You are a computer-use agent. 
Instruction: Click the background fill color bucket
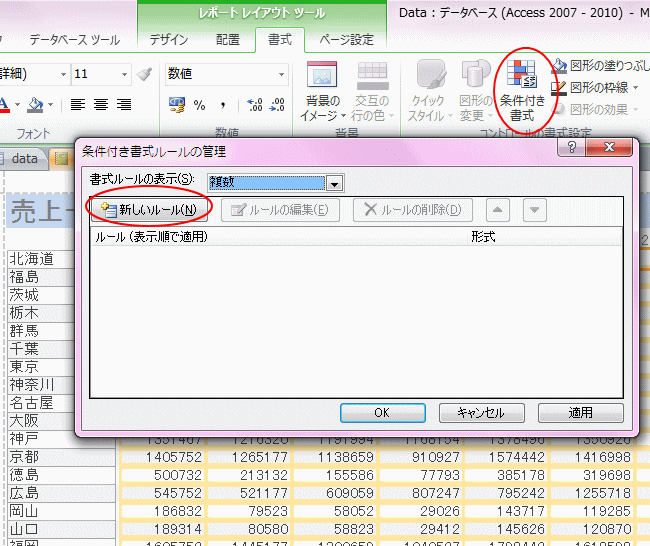(x=35, y=104)
